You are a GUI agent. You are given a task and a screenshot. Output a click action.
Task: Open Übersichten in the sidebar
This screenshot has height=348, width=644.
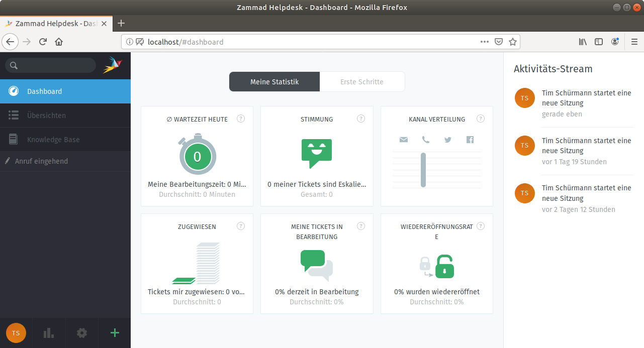(65, 115)
